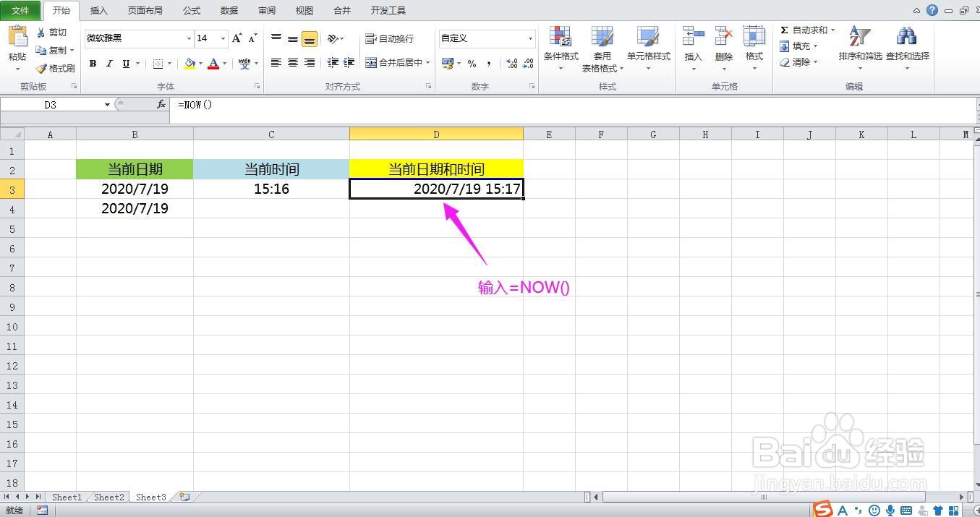
Task: Apply percent style
Action: coord(472,64)
